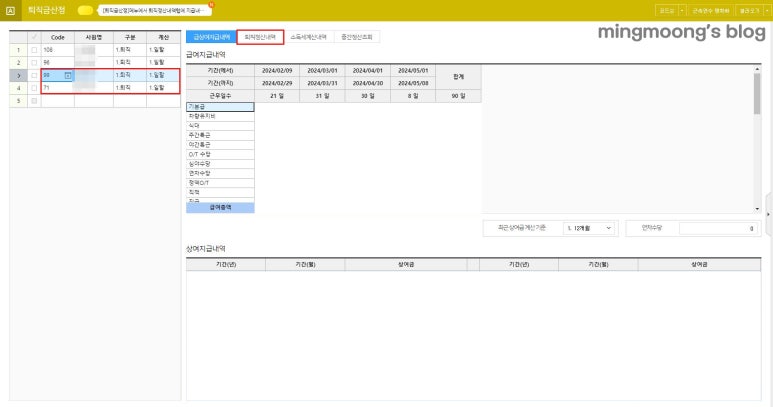Toggle the yellow switch in the header

coord(85,10)
